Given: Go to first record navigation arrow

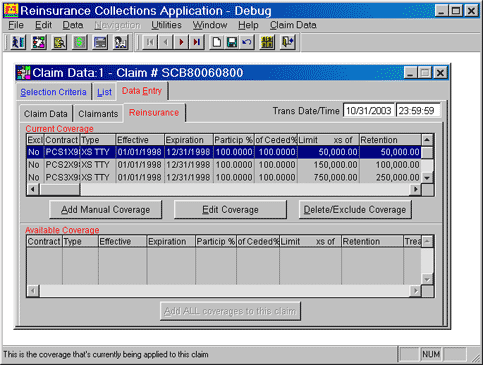Looking at the screenshot, I should (150, 42).
